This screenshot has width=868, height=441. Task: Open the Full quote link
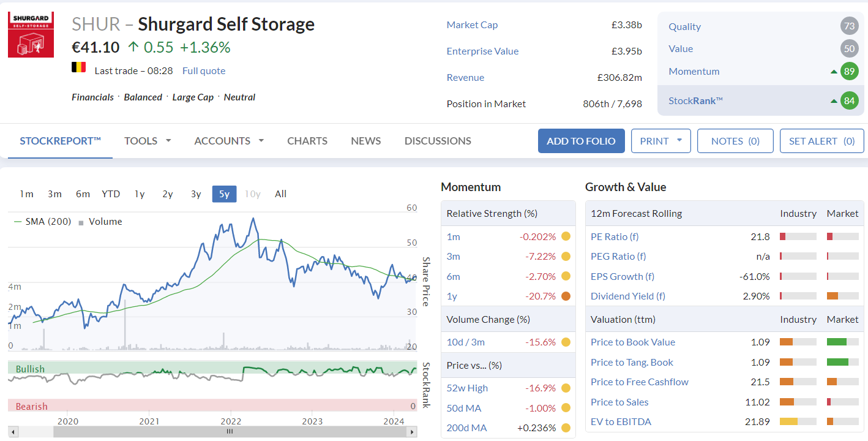(x=204, y=71)
